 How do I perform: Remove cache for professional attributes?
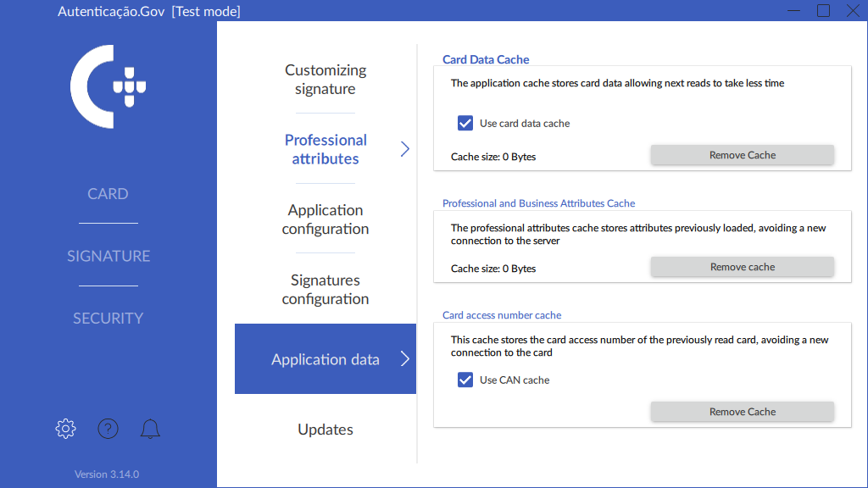coord(742,267)
